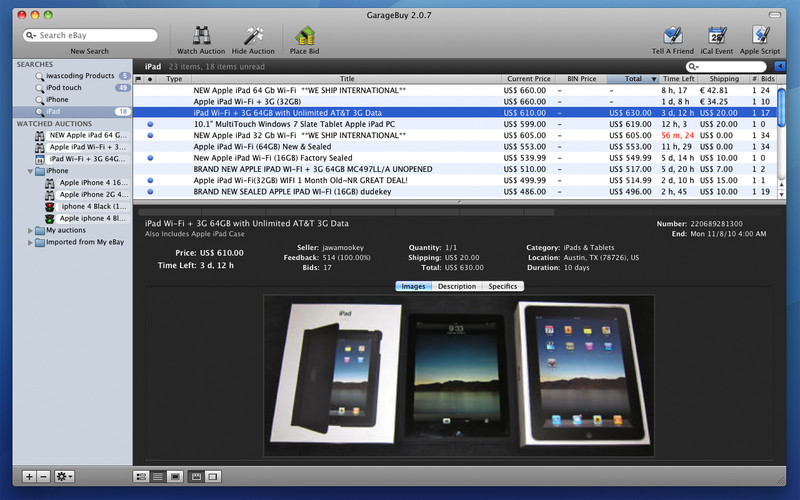Switch to plain list view mode
The height and width of the screenshot is (500, 800).
(158, 477)
